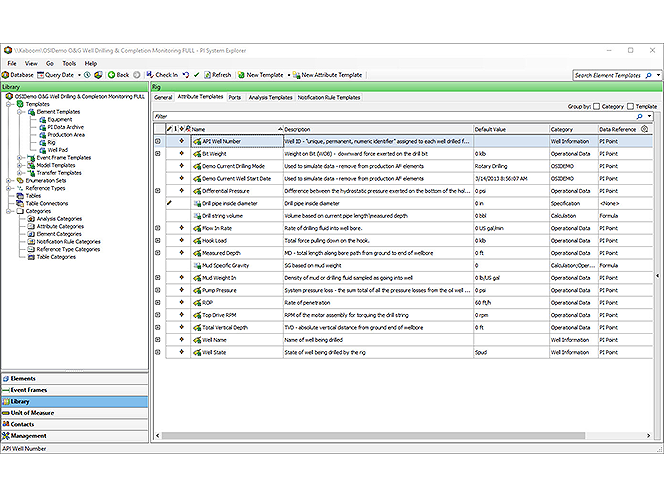
Task: Click the Refresh toolbar button
Action: point(216,75)
